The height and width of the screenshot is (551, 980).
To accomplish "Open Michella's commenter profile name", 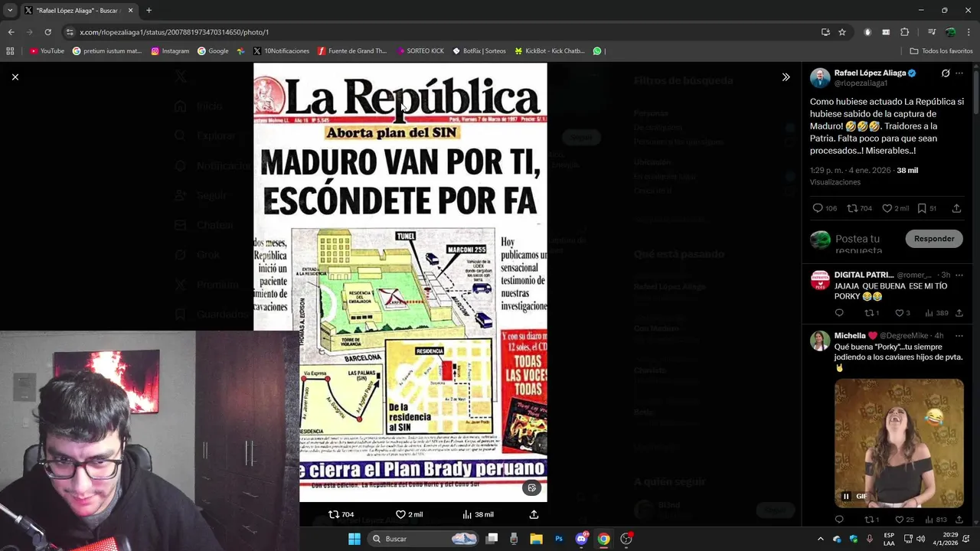I will click(850, 335).
